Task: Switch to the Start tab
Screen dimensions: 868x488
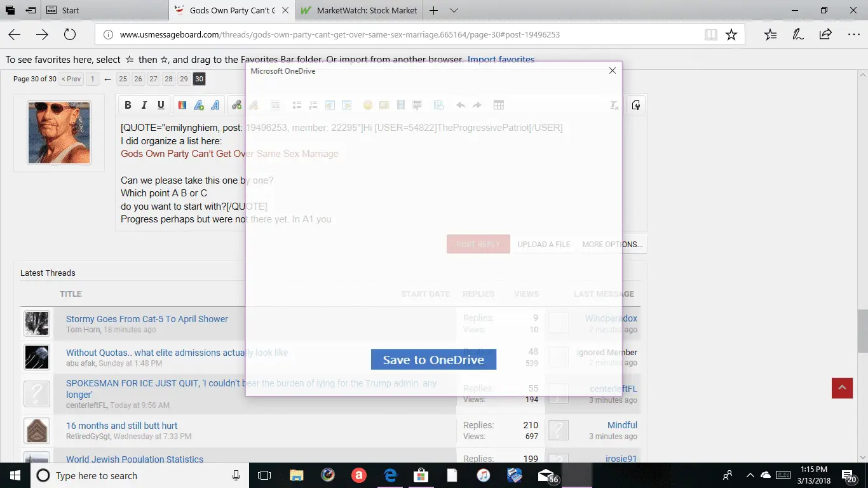Action: pos(71,10)
